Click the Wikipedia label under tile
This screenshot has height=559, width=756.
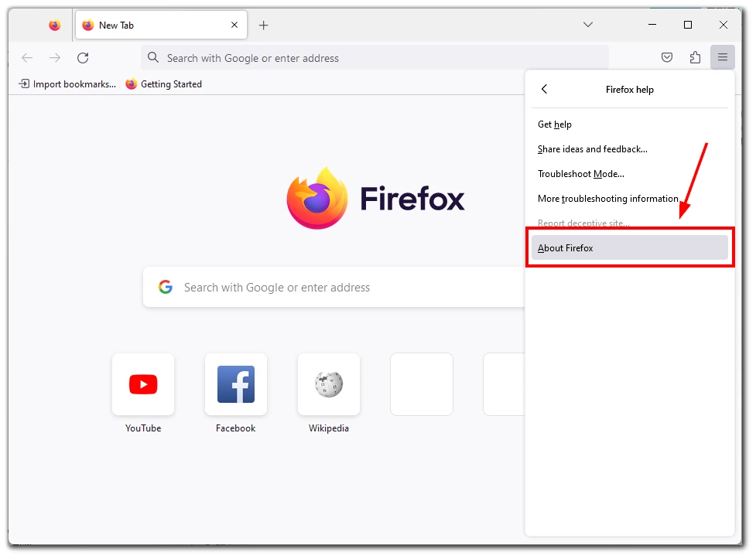329,428
